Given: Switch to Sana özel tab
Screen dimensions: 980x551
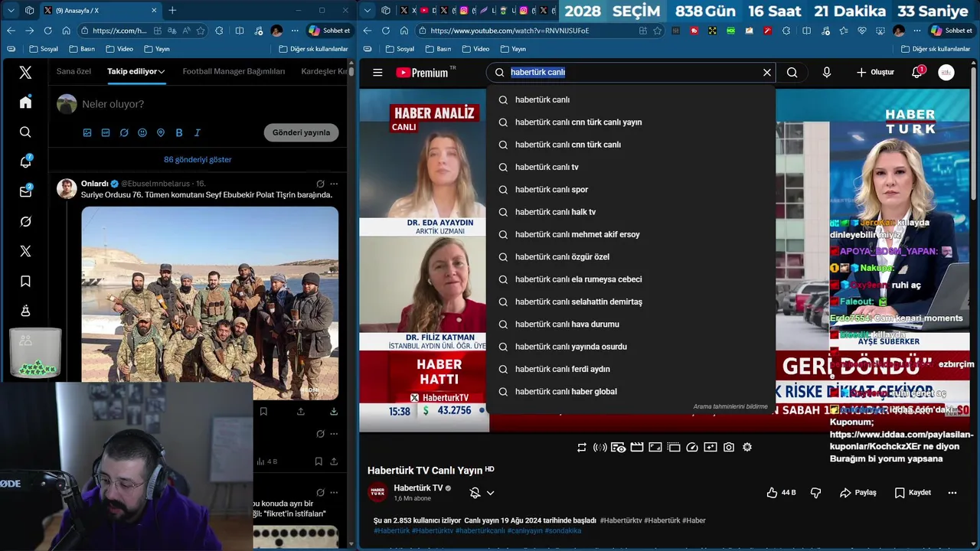Looking at the screenshot, I should [73, 71].
